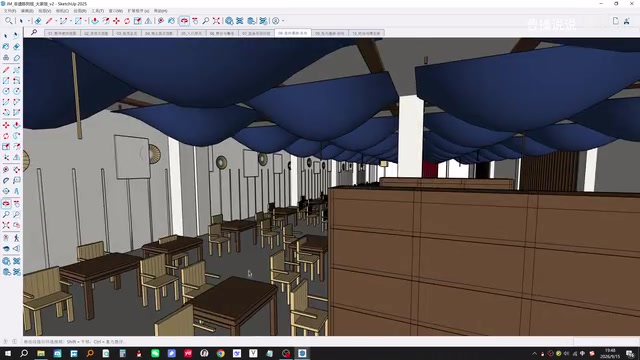
Task: Expand the Line tool dropdown arrow
Action: 56,20
